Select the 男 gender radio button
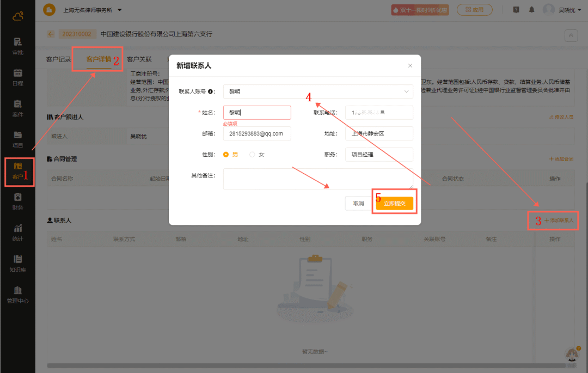The height and width of the screenshot is (373, 588). point(226,155)
